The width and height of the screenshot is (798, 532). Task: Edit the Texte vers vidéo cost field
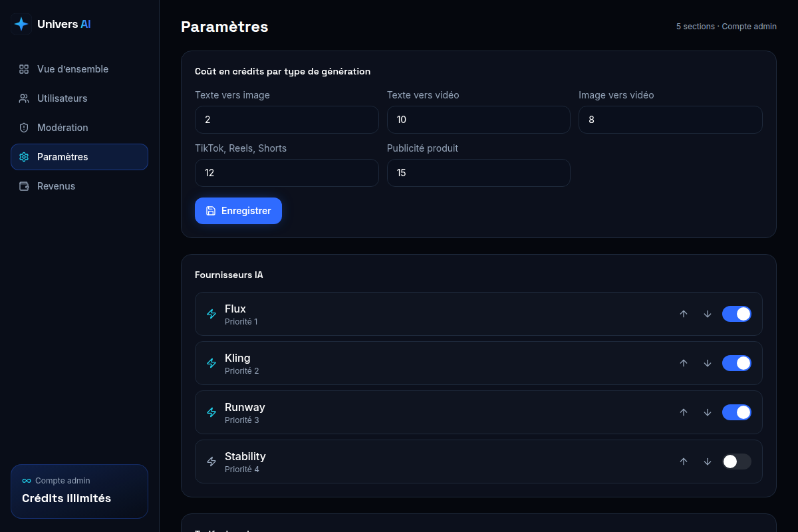pos(479,120)
